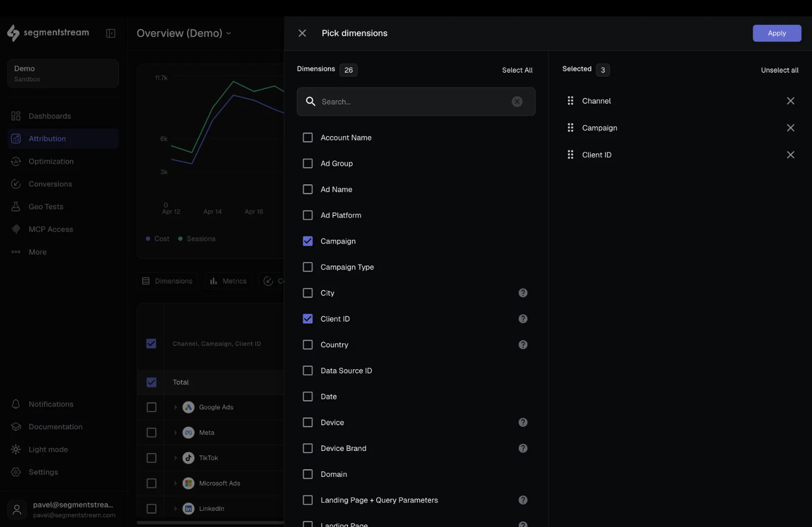Open the Device help question mark
Image resolution: width=812 pixels, height=527 pixels.
(x=523, y=422)
